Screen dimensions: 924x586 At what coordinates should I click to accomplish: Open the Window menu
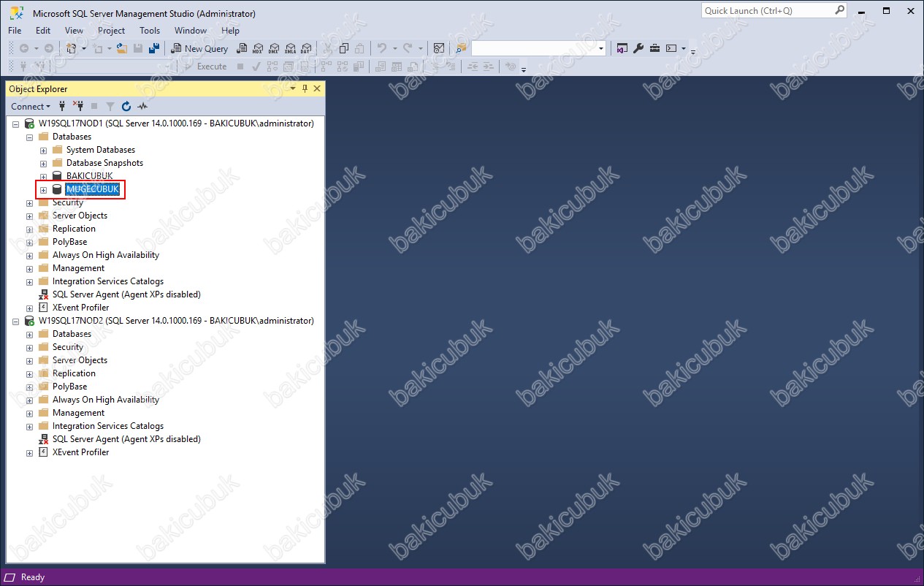(190, 31)
